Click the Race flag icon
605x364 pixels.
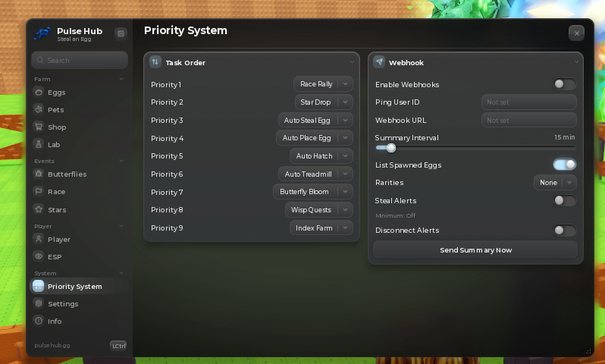tap(39, 191)
